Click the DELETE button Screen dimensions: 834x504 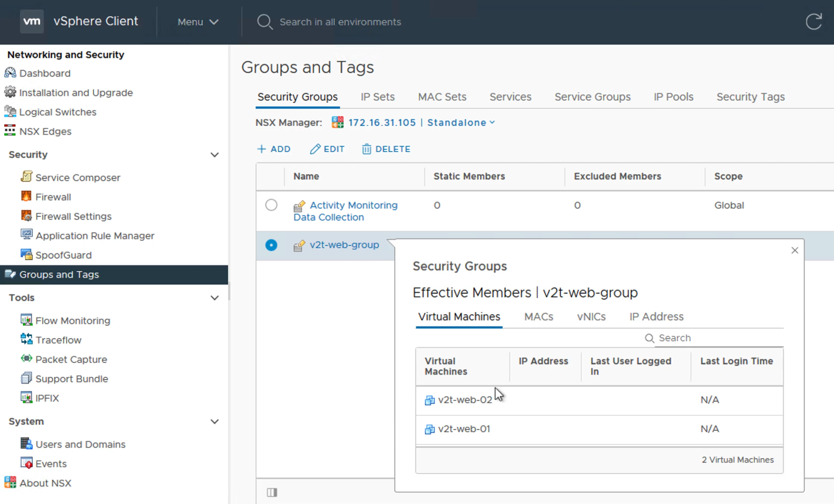386,149
